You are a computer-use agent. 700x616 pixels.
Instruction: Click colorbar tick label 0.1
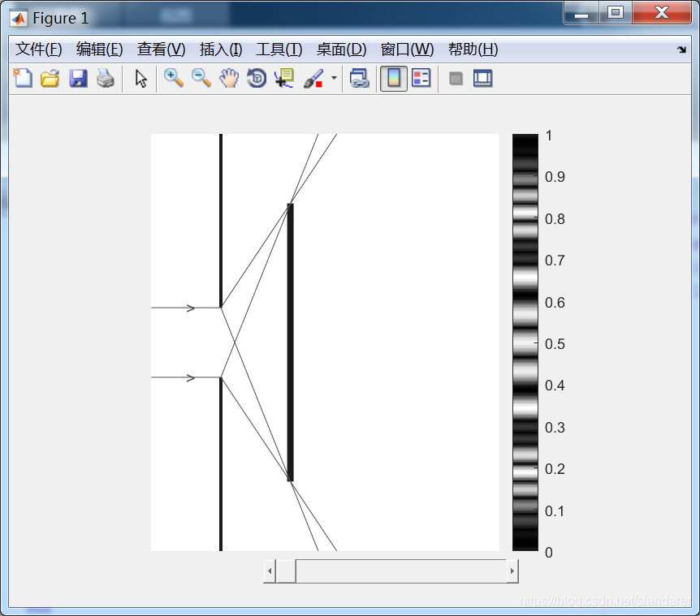pos(554,511)
